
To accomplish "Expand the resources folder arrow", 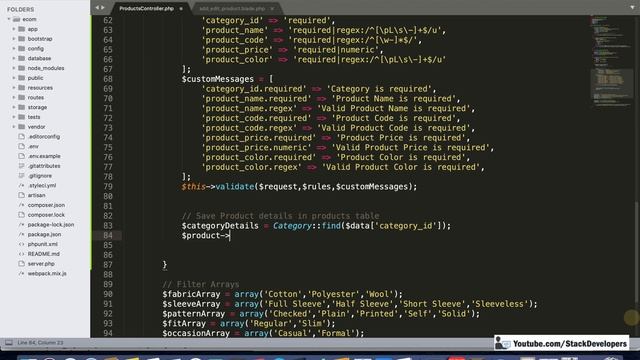I will pyautogui.click(x=14, y=88).
